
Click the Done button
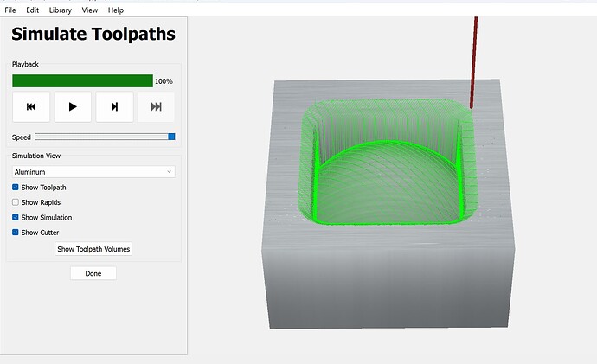(93, 273)
